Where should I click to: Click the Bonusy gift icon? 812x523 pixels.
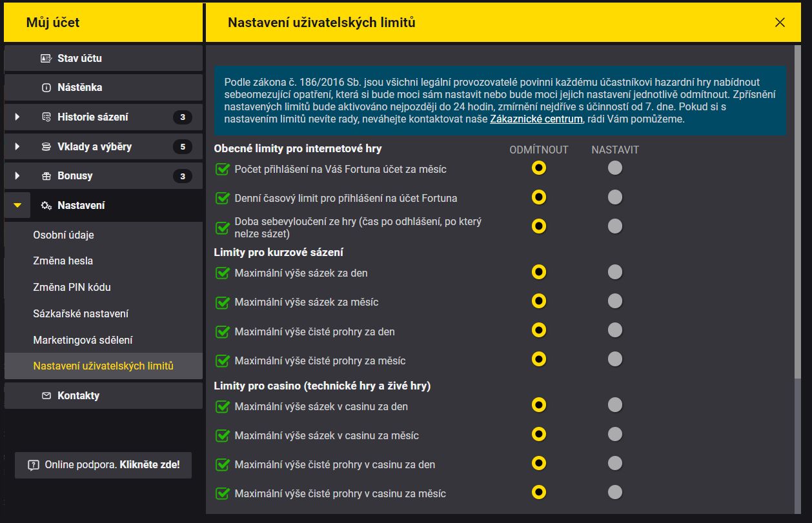(46, 176)
